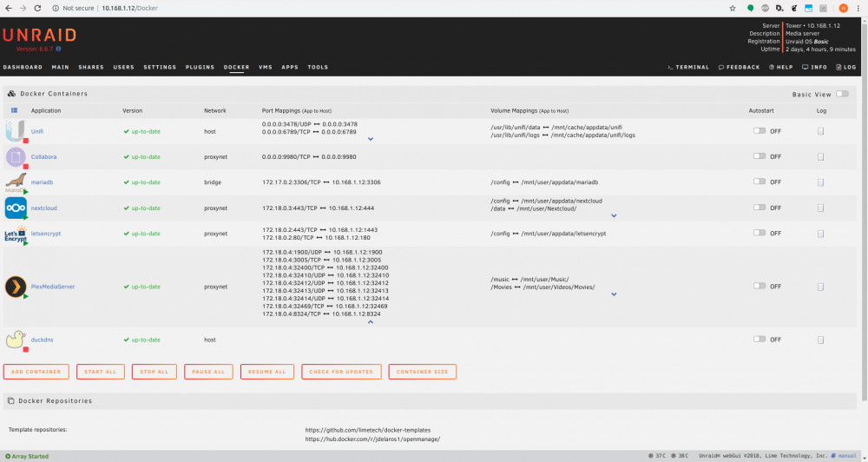This screenshot has height=462, width=868.
Task: Click the Resume All button
Action: [266, 372]
